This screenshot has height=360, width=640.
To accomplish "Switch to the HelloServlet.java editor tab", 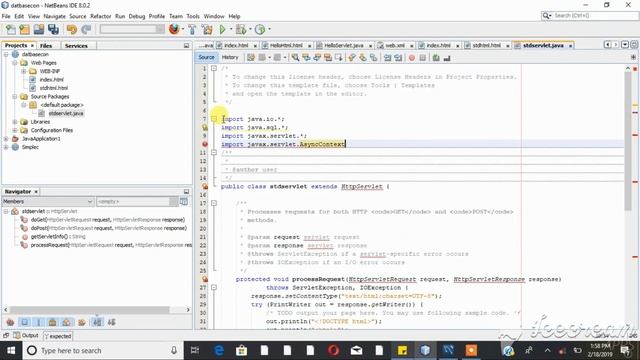I will point(344,45).
